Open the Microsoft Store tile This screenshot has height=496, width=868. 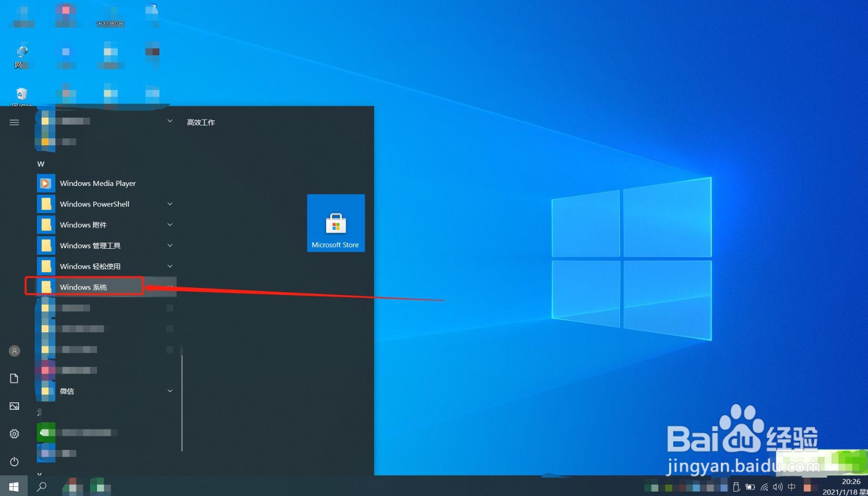(336, 223)
